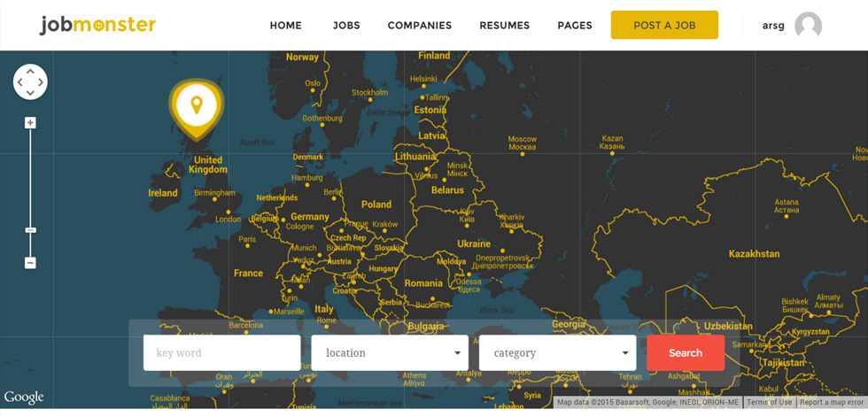The width and height of the screenshot is (868, 417).
Task: Open the HOME menu item
Action: tap(285, 26)
